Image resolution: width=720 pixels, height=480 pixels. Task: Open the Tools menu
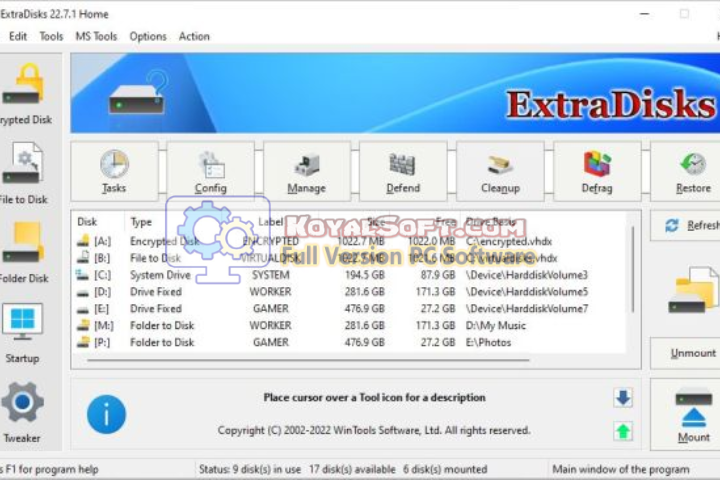pos(51,36)
